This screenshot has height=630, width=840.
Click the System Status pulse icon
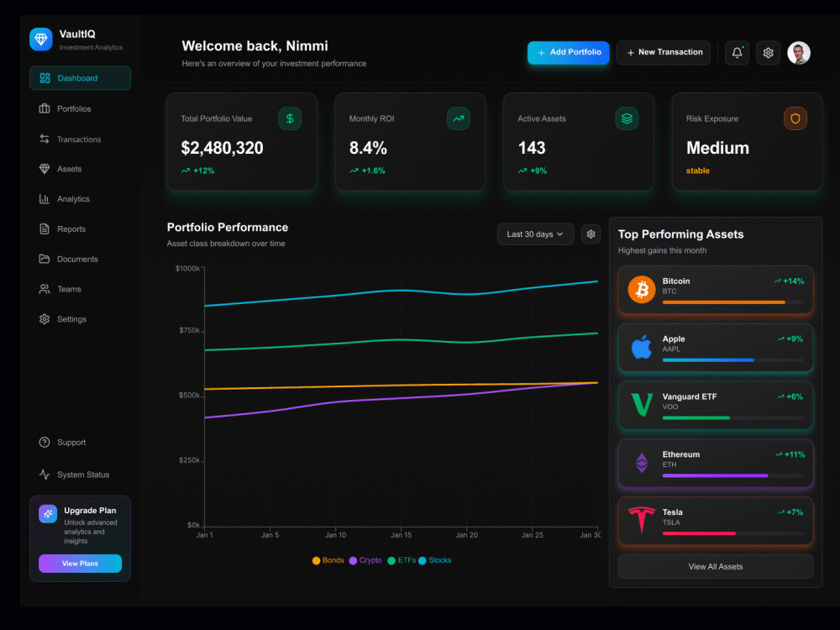(x=45, y=474)
